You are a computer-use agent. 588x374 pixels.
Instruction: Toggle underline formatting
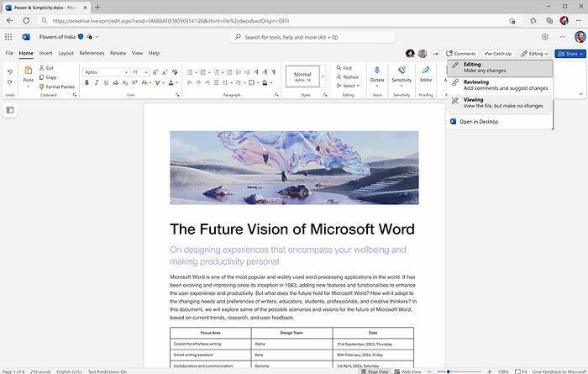106,82
